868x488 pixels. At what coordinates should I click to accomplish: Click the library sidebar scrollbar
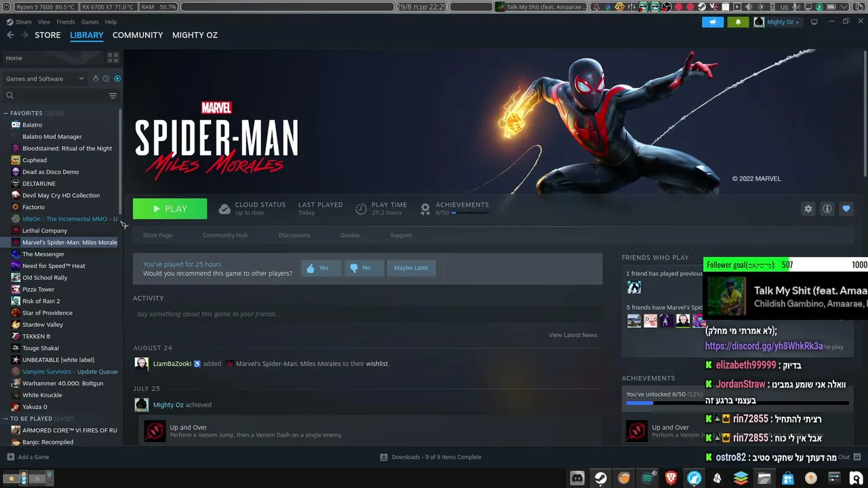(x=121, y=161)
